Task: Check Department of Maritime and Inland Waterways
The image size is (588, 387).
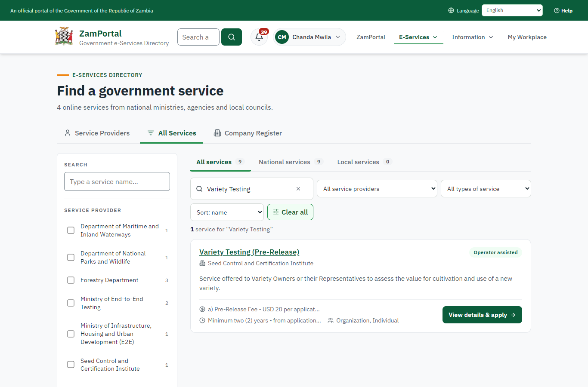Action: click(71, 230)
